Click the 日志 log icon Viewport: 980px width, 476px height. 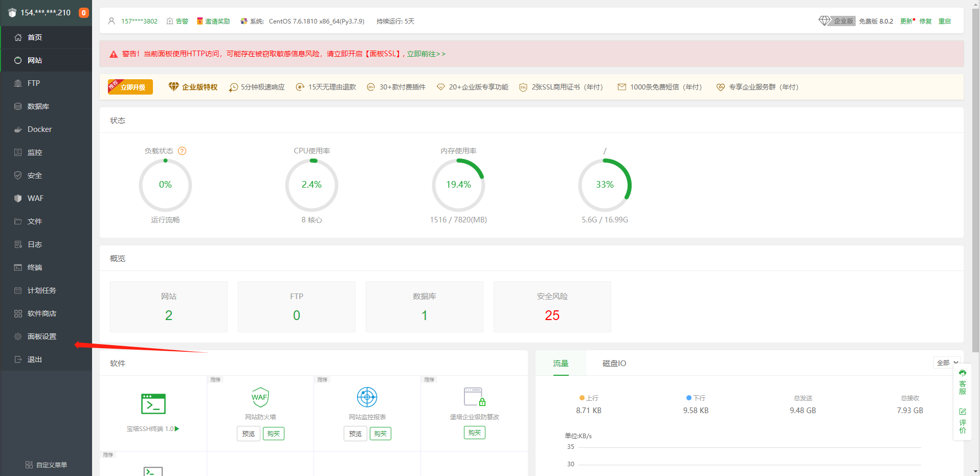(18, 244)
